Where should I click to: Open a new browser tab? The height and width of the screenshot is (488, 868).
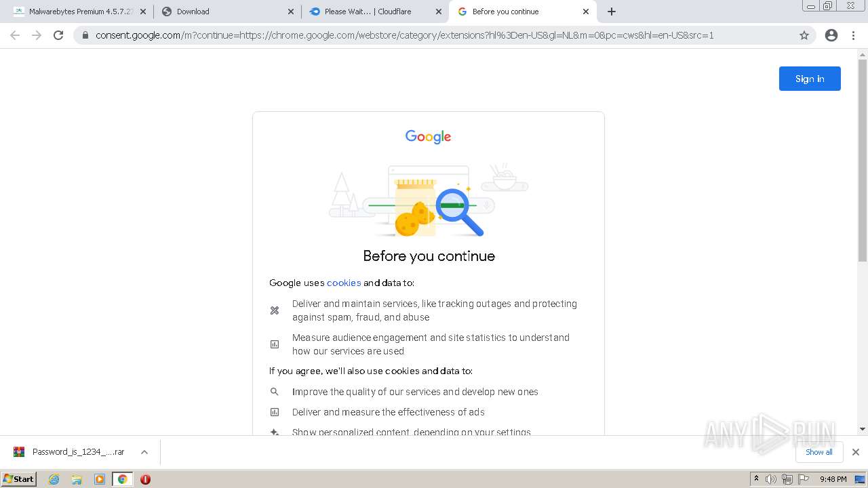pos(611,12)
